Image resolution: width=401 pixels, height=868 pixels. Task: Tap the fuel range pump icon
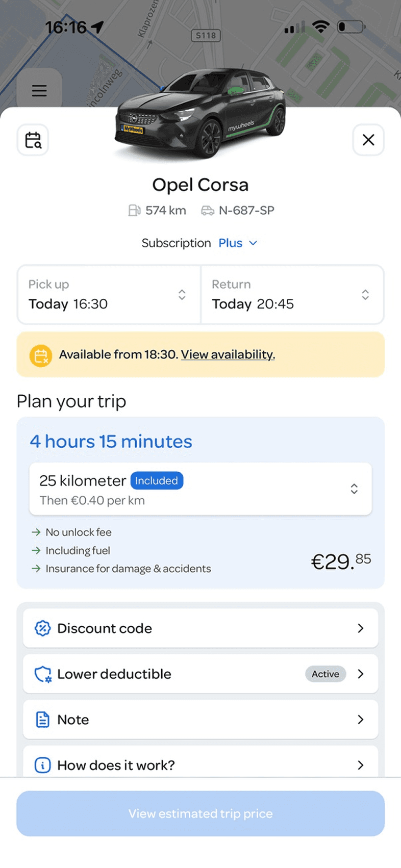coord(134,211)
